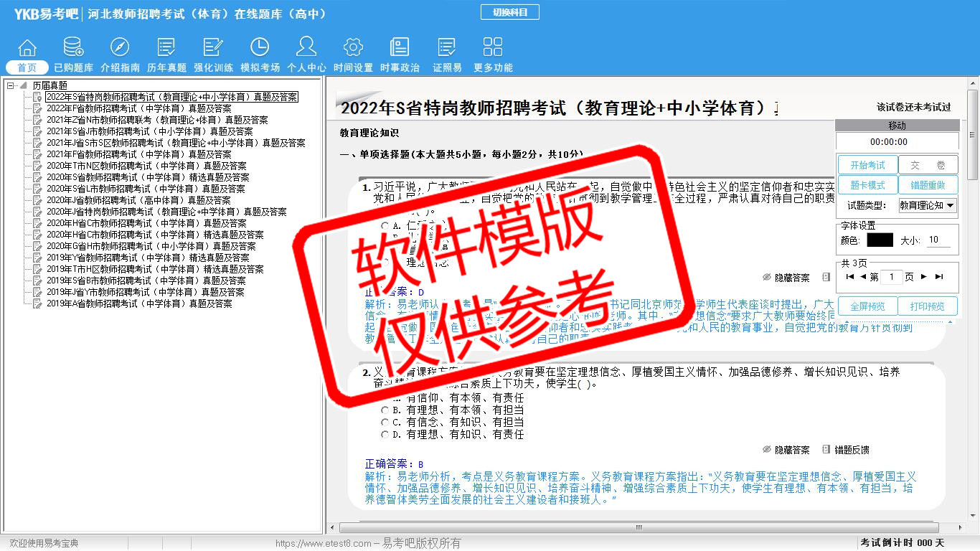
Task: Open 2020年H省C市教师招聘考试 精选真题
Action: (155, 235)
